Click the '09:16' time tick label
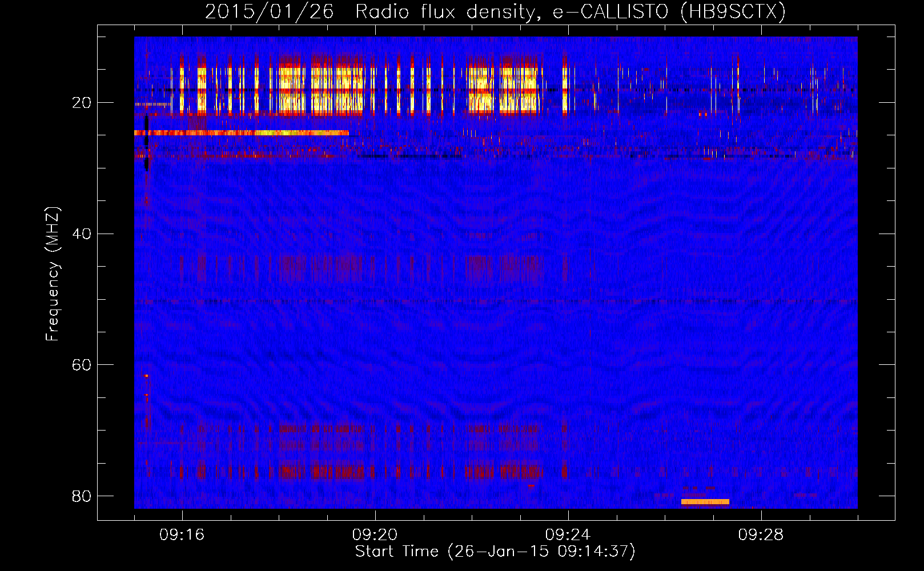Image resolution: width=924 pixels, height=571 pixels. coord(182,535)
